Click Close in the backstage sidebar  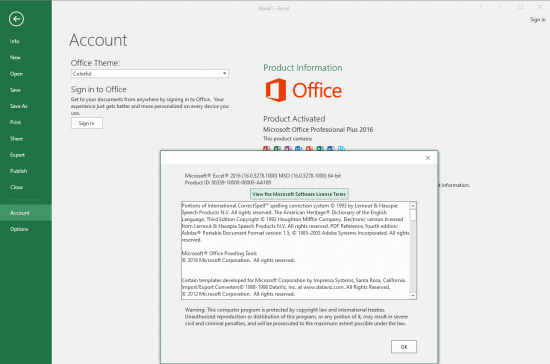click(16, 187)
